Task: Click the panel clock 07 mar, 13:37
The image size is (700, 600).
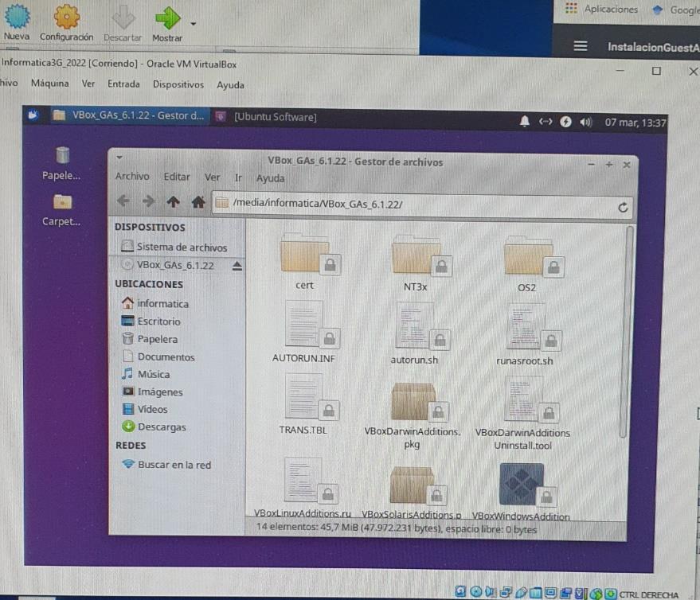Action: (635, 123)
